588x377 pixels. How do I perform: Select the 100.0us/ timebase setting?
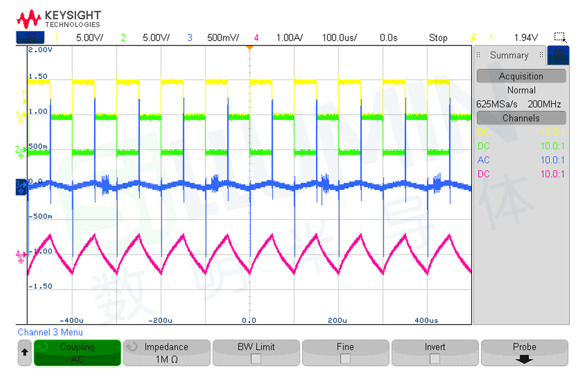pyautogui.click(x=339, y=38)
